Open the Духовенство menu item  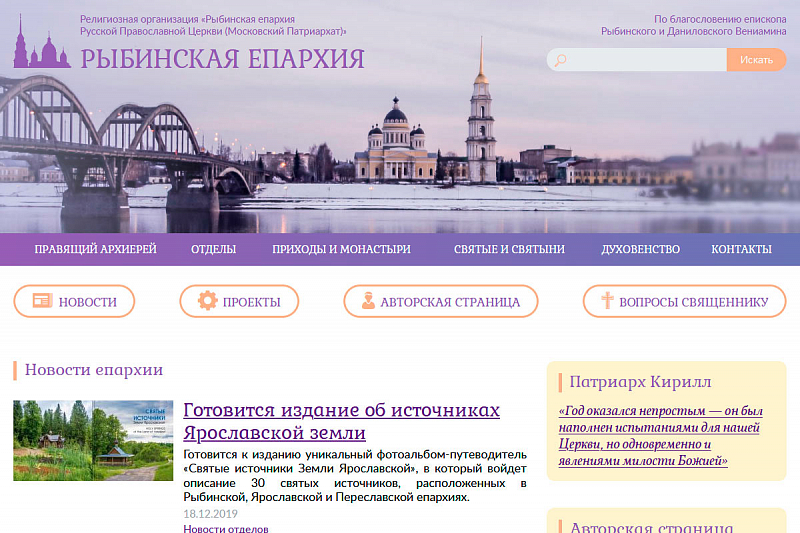point(640,249)
